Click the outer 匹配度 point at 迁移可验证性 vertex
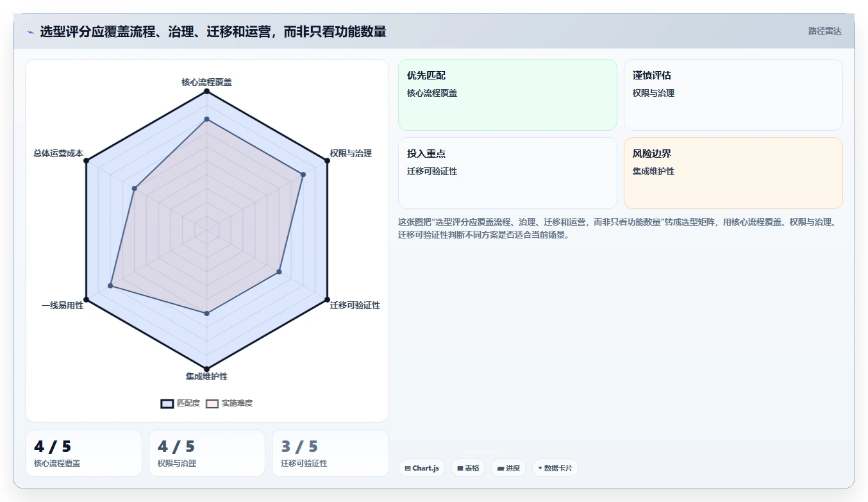This screenshot has height=502, width=868. [327, 299]
